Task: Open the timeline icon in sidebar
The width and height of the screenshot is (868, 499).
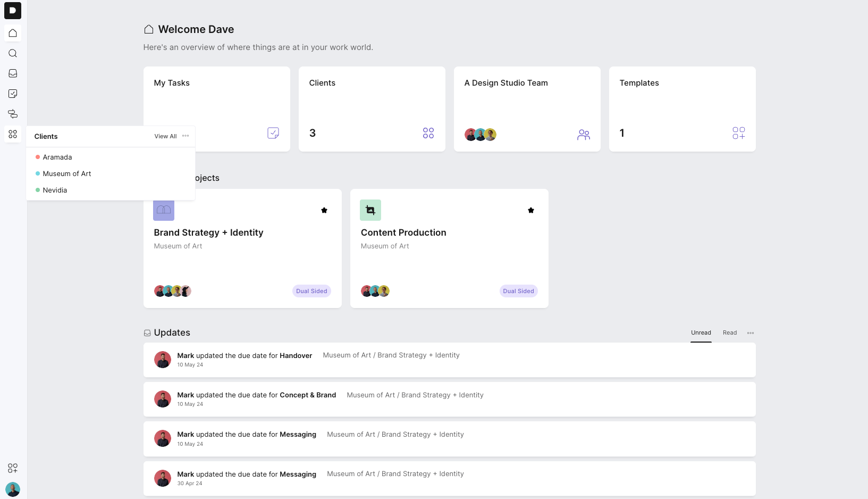Action: 13,114
